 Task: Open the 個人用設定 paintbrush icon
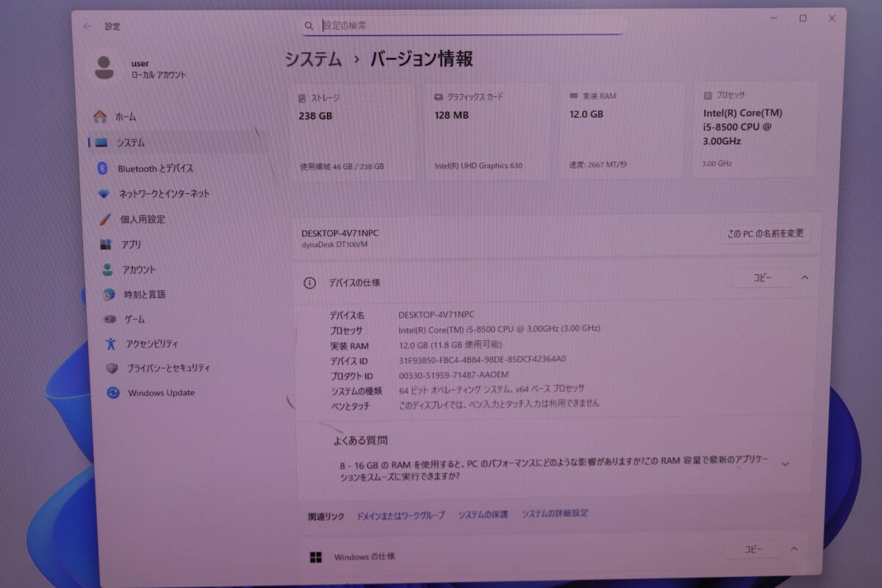click(x=106, y=219)
